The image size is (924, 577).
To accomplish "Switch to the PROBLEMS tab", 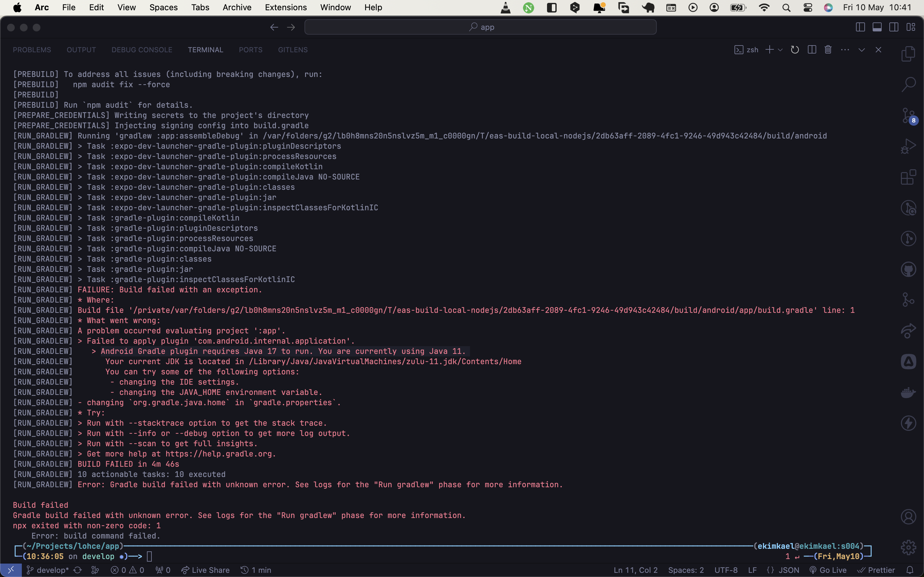I will click(x=32, y=50).
